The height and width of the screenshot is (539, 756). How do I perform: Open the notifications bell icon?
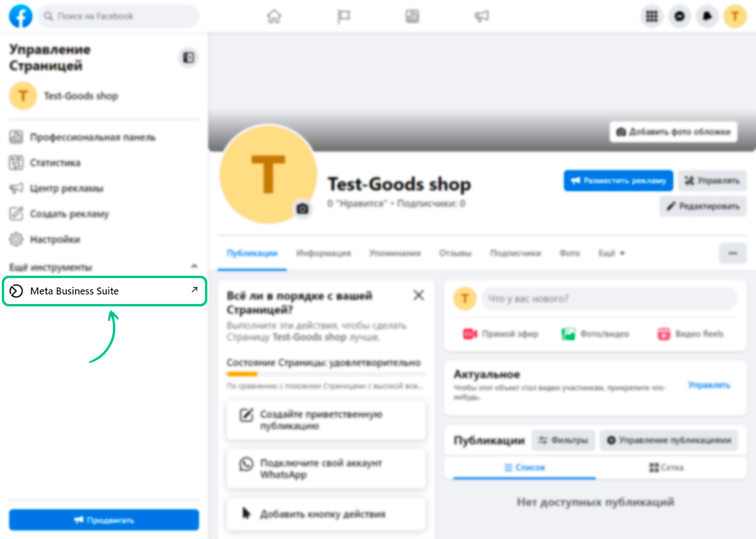click(707, 17)
